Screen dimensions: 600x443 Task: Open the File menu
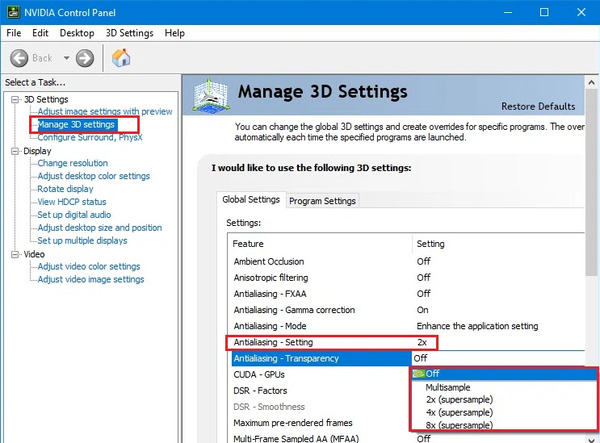14,33
